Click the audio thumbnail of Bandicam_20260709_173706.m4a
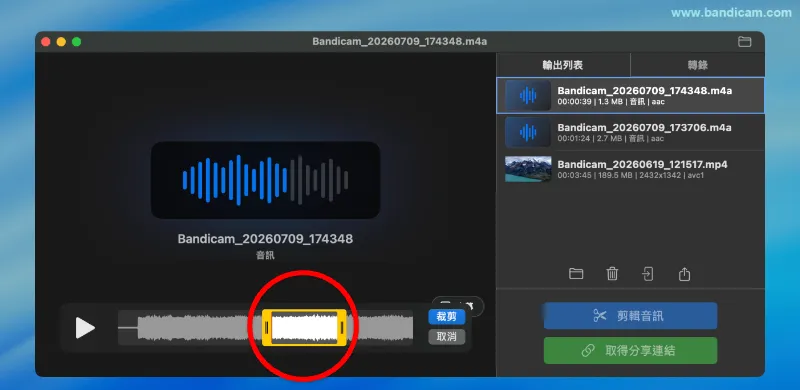 point(528,132)
